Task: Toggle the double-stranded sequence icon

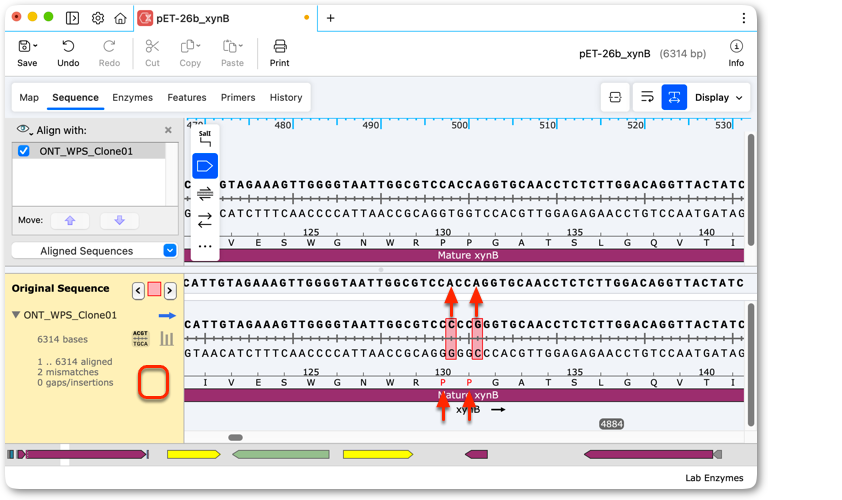Action: [x=205, y=193]
